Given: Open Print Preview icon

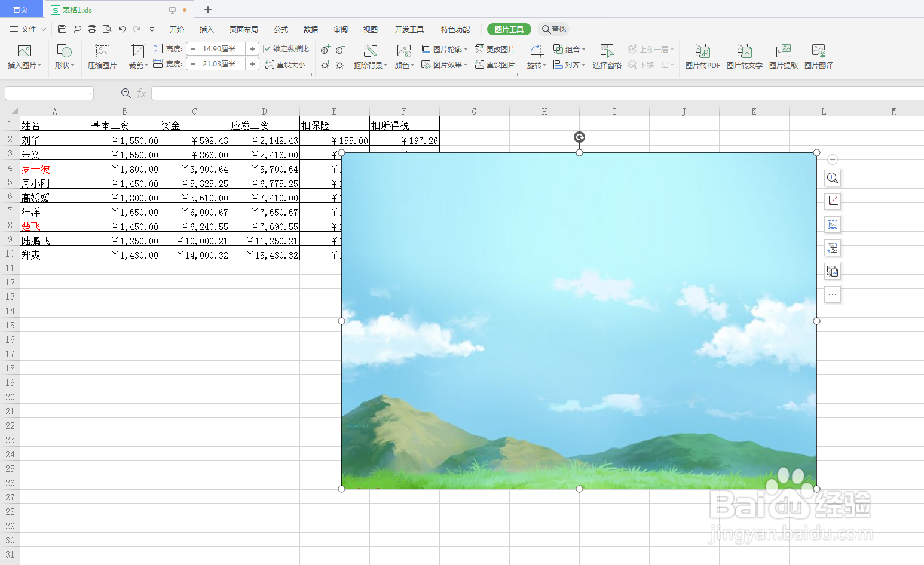Looking at the screenshot, I should point(107,29).
